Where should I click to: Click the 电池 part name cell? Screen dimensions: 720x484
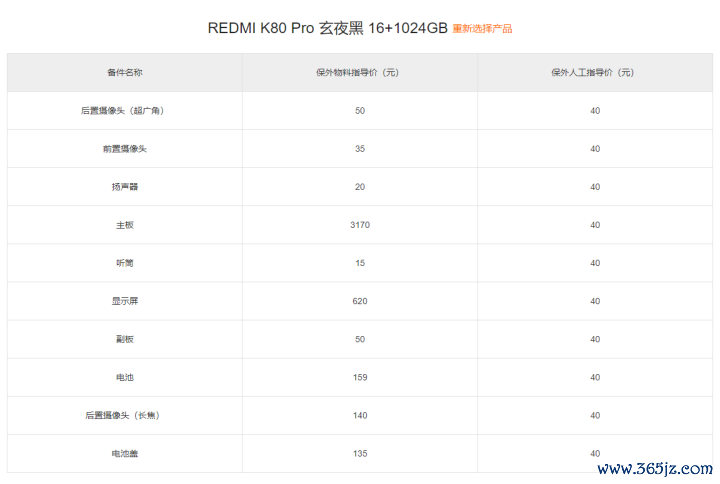point(125,377)
